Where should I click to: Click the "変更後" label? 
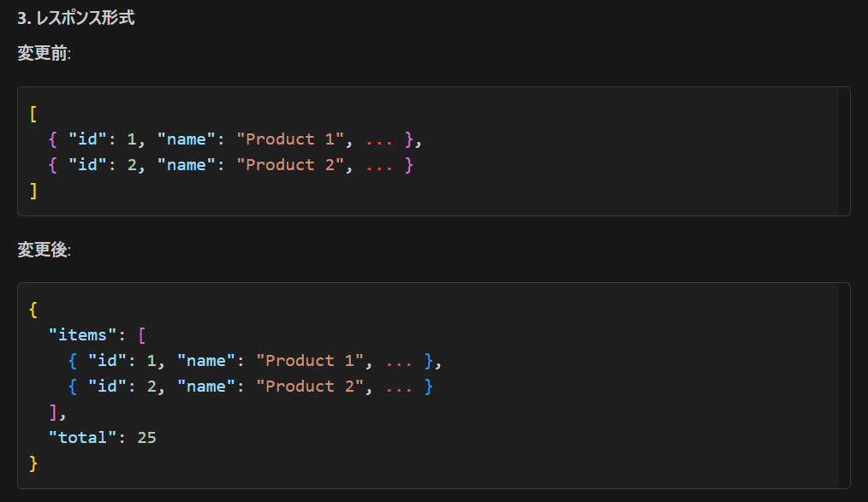(x=43, y=250)
